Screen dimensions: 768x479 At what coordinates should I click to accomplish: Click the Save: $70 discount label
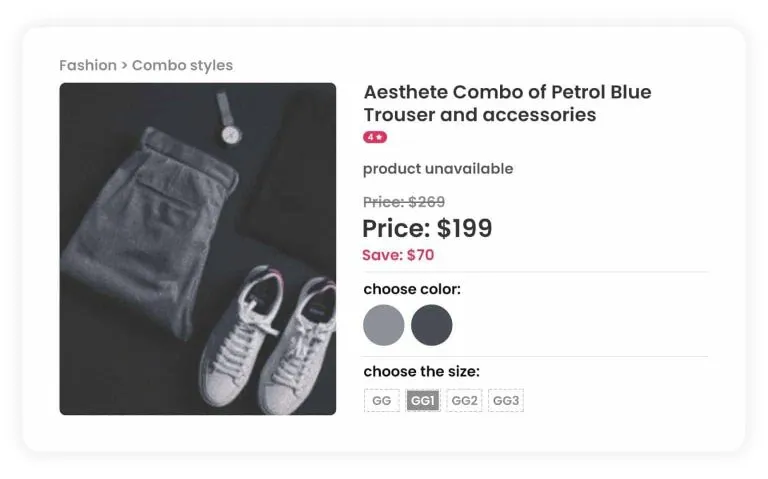click(398, 255)
